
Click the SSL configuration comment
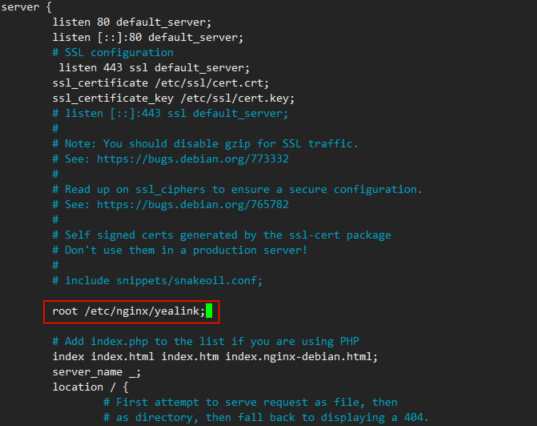click(113, 52)
